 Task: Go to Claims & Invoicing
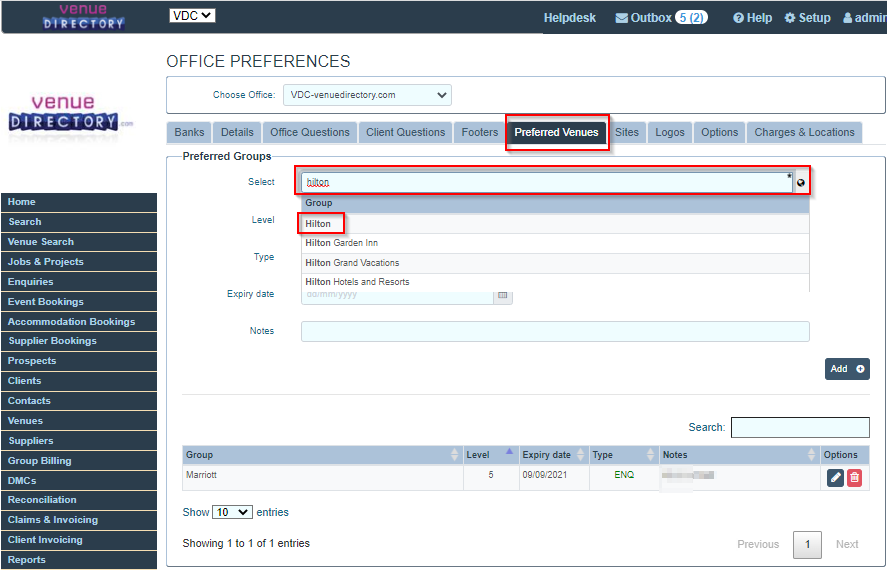pos(79,520)
